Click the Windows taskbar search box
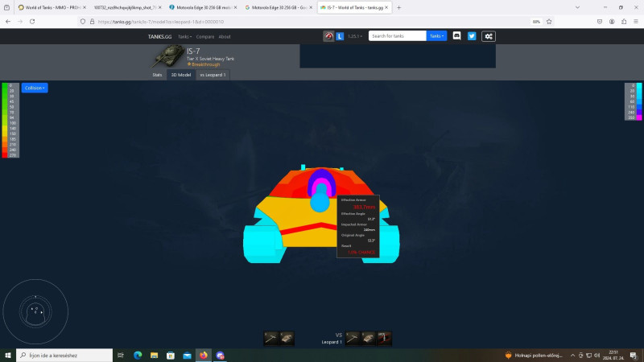Viewport: 644px width, 362px height. 64,355
